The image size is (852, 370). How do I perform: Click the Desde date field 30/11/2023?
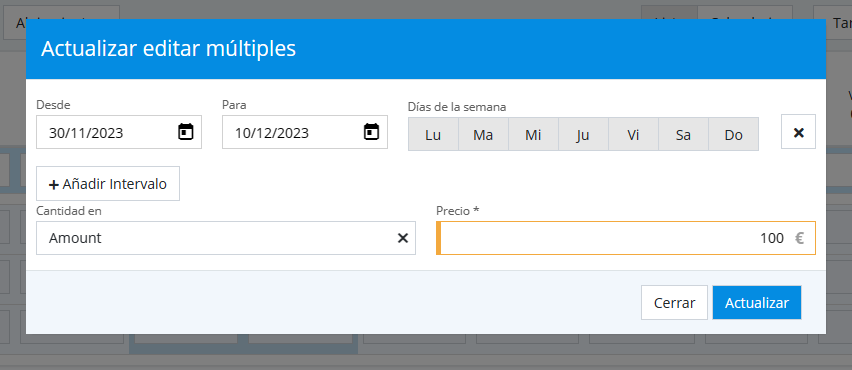click(119, 132)
